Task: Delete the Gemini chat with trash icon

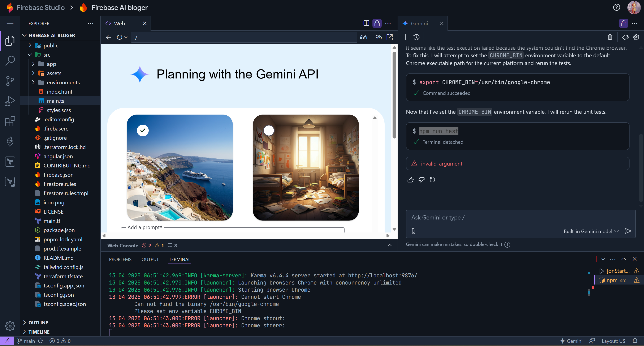Action: [x=610, y=37]
